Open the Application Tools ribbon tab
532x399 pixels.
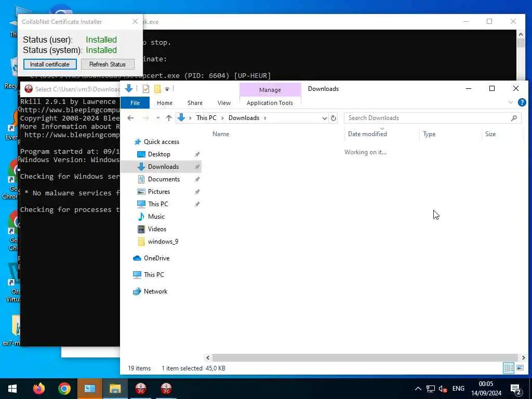[x=270, y=103]
